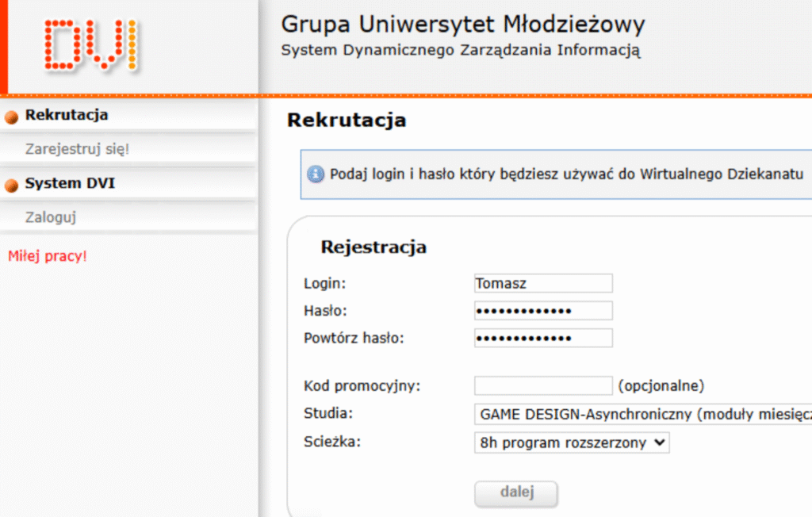Go to the Zaloguj login link

point(51,217)
